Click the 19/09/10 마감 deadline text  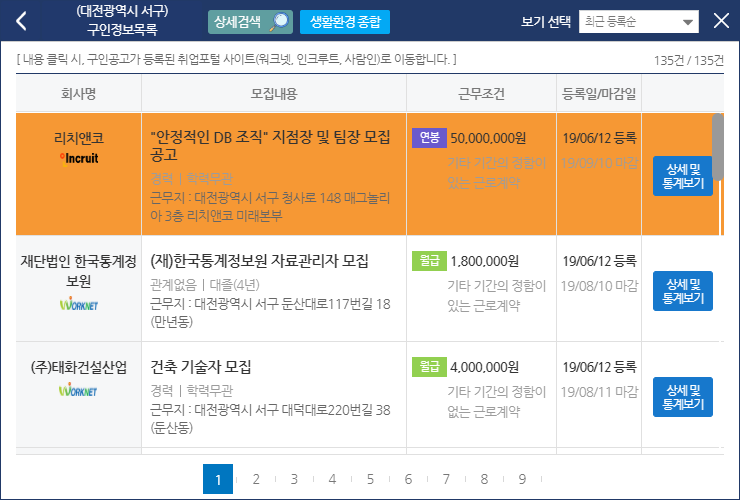[x=599, y=163]
